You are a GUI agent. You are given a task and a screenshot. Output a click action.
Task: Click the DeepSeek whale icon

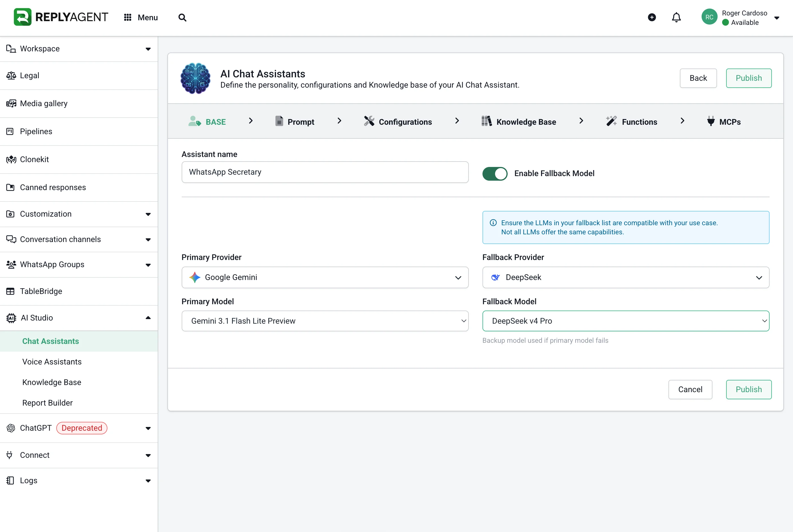click(496, 277)
